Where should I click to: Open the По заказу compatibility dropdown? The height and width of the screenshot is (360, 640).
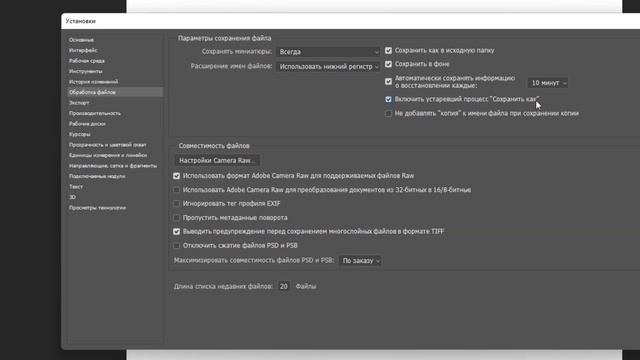pyautogui.click(x=360, y=260)
